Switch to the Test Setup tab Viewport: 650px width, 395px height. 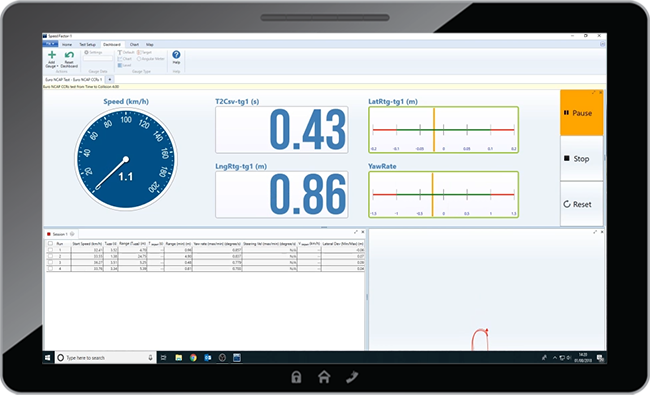(87, 44)
